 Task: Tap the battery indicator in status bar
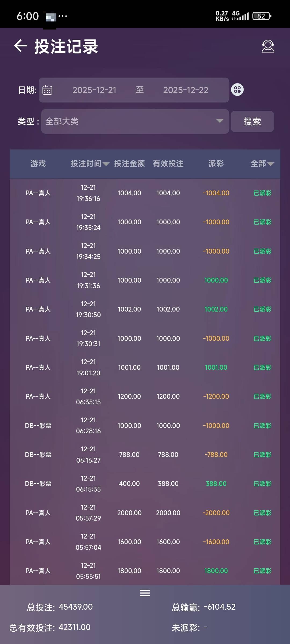[x=262, y=16]
